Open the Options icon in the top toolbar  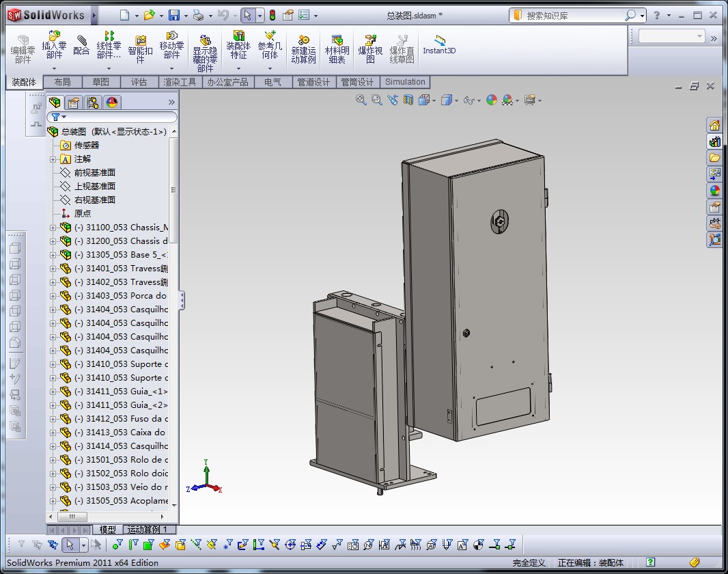pyautogui.click(x=304, y=15)
